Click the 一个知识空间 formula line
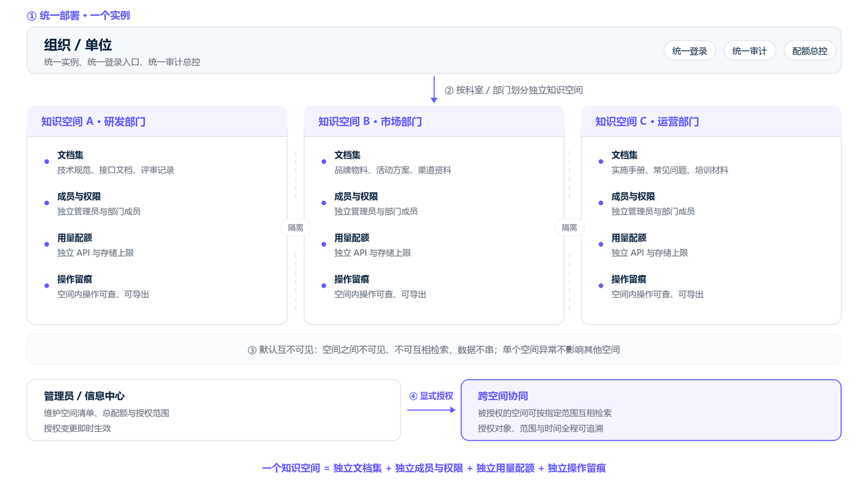The height and width of the screenshot is (494, 868). pyautogui.click(x=434, y=468)
